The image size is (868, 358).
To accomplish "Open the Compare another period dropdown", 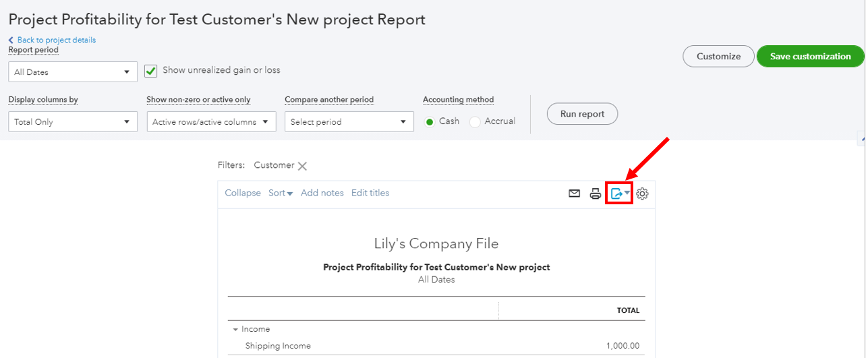I will coord(349,122).
